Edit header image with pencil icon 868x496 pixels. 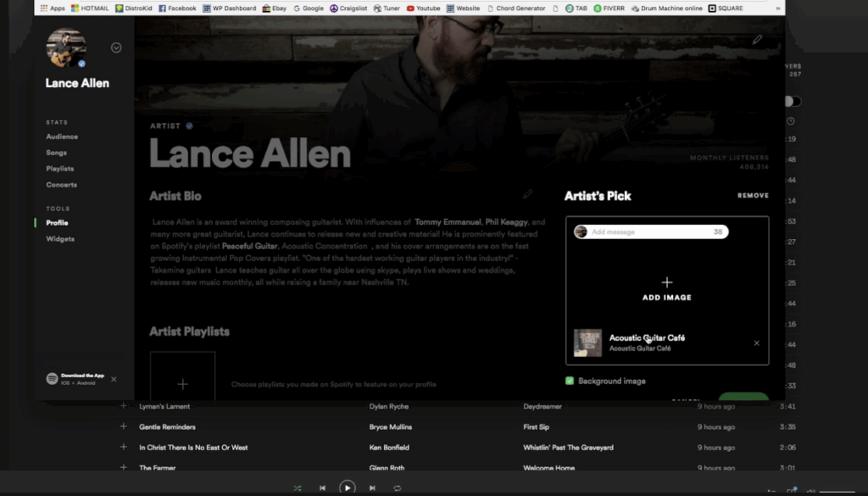click(757, 39)
